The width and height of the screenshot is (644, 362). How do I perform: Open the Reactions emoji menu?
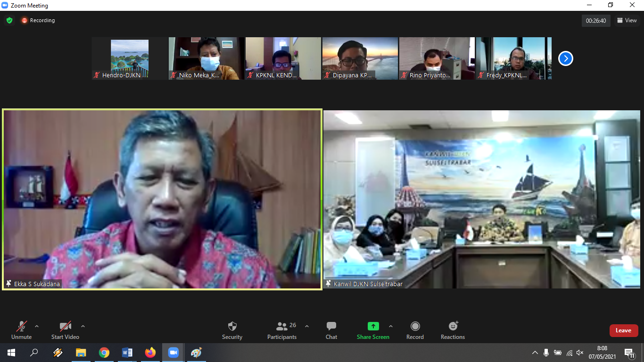[x=453, y=326]
